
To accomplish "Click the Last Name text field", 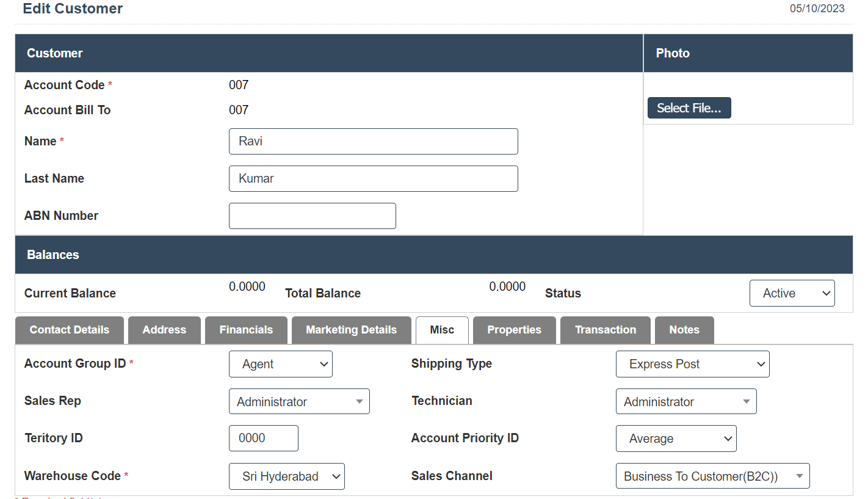I will click(x=373, y=179).
